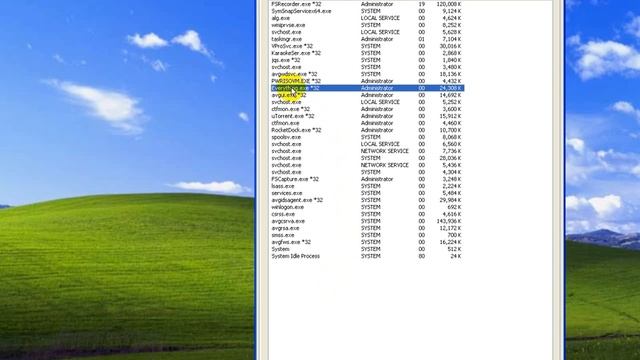Select the VProSvc.exe *32 process
Viewport: 640px width, 360px height.
click(x=367, y=46)
